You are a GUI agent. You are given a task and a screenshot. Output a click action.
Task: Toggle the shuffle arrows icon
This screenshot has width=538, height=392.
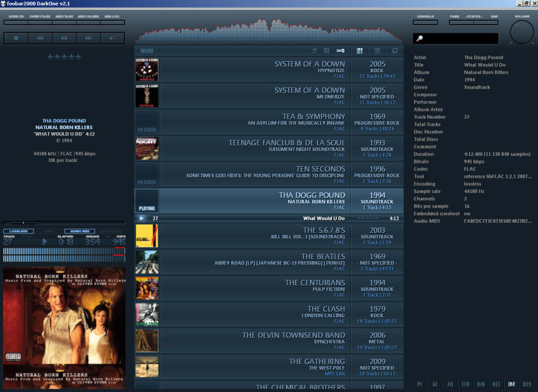pyautogui.click(x=341, y=51)
